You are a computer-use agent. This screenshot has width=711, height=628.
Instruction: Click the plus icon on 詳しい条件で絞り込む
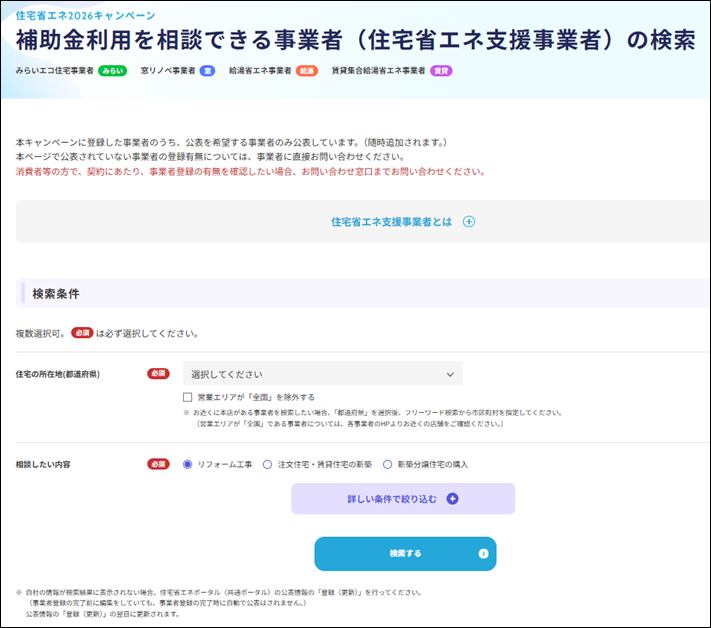[452, 499]
